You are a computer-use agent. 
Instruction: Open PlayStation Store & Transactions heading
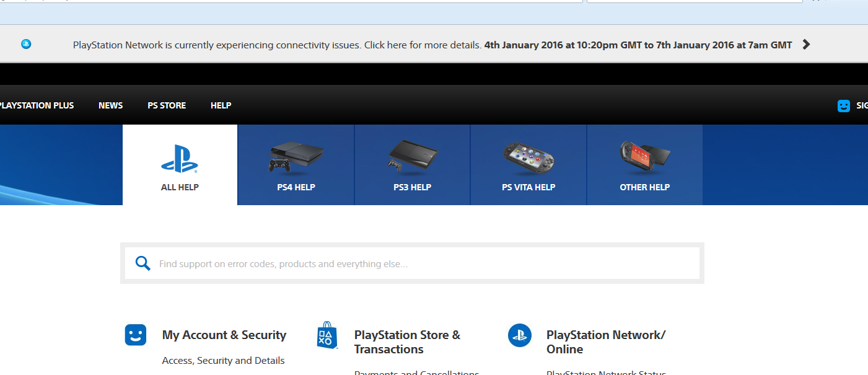408,342
